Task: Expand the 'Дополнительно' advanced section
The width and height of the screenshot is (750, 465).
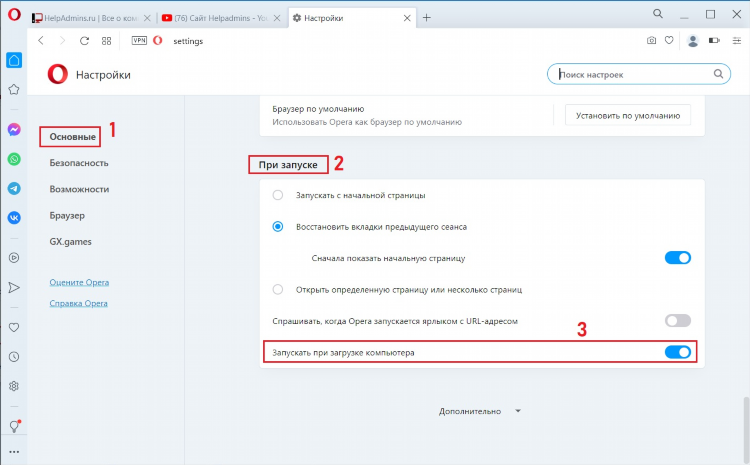Action: pyautogui.click(x=480, y=411)
